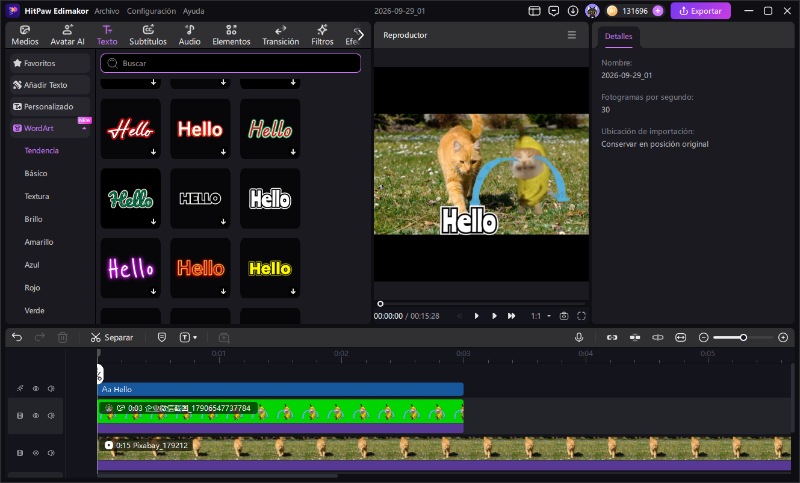800x483 pixels.
Task: Open the user avatar profile
Action: pos(592,11)
